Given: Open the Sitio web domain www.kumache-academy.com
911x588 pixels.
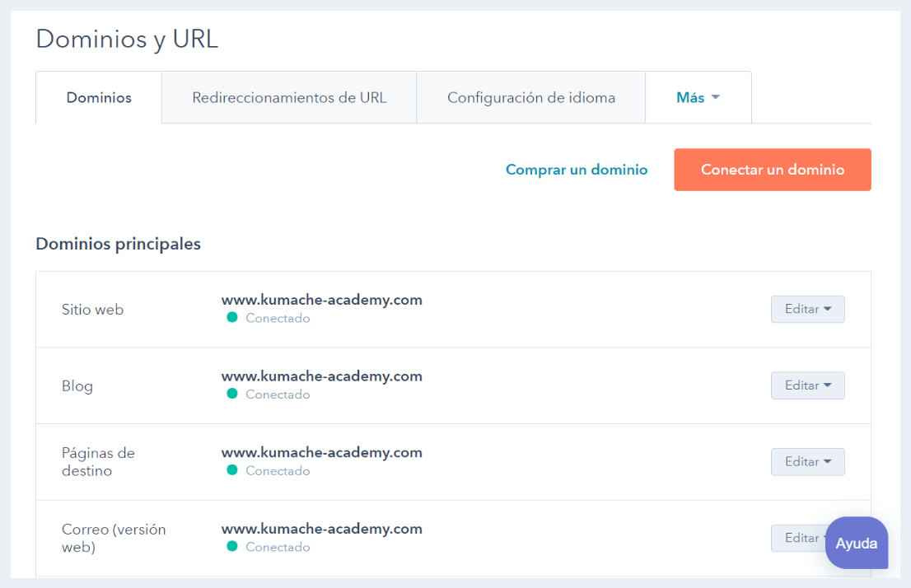Looking at the screenshot, I should coord(322,300).
